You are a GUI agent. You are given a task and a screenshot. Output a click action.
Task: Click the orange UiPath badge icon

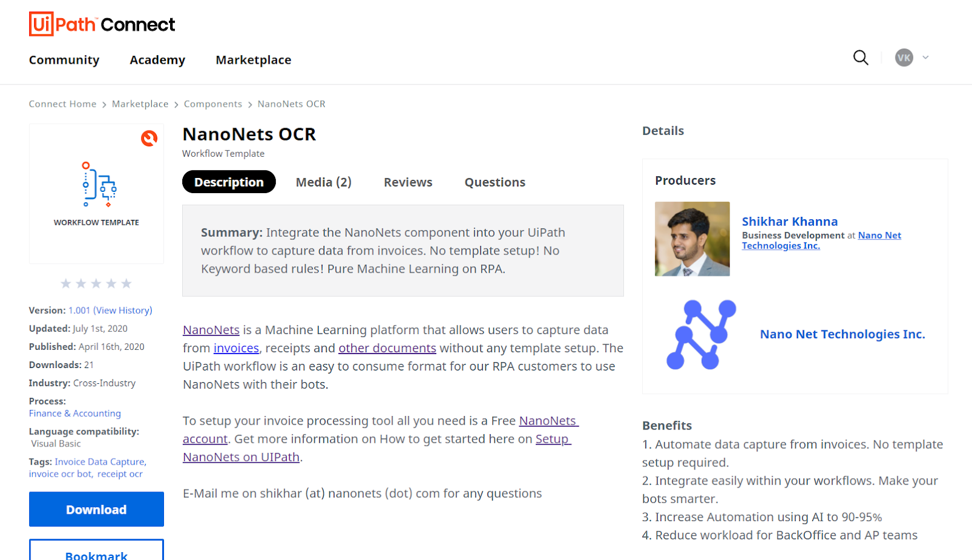pos(149,138)
